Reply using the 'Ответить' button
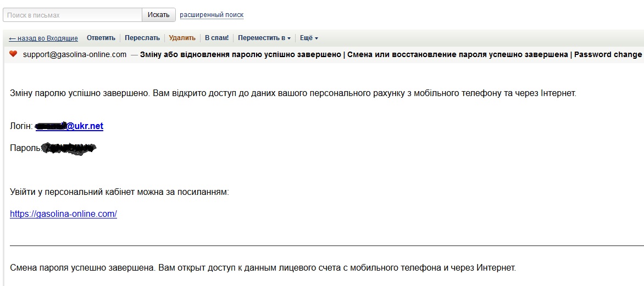 101,38
